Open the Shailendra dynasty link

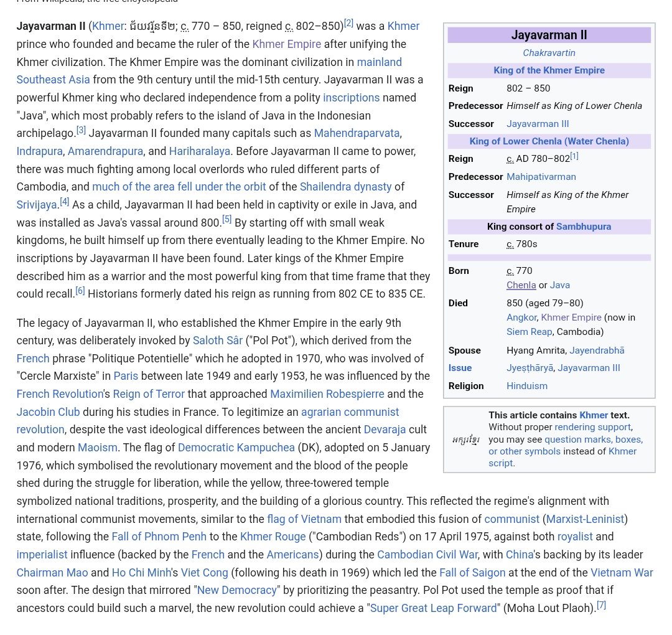click(x=346, y=187)
